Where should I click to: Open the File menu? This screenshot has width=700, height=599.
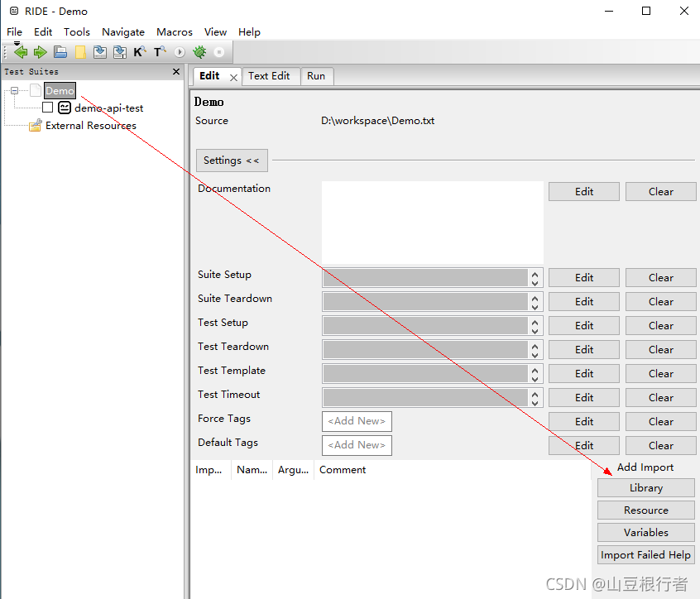coord(14,32)
